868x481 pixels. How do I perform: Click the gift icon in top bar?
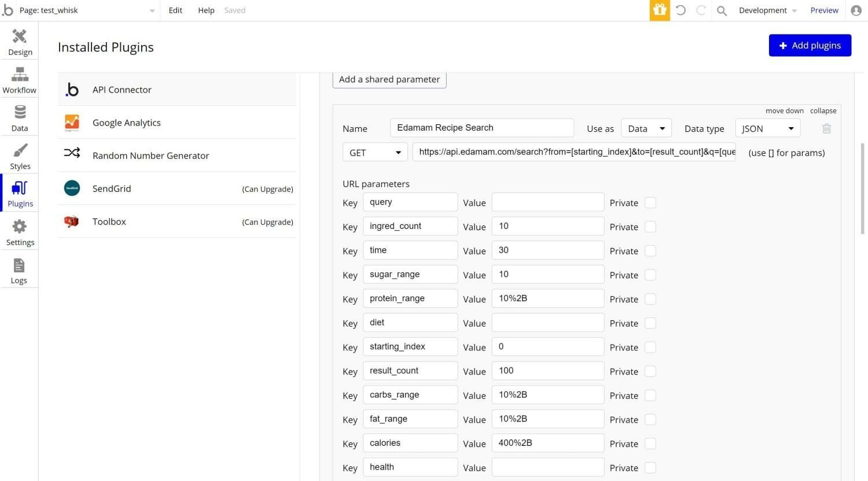659,10
